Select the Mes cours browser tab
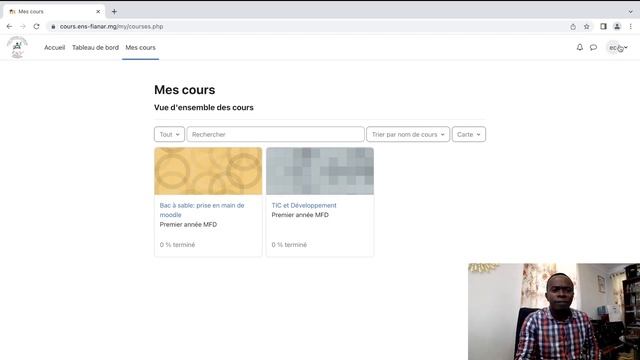Viewport: 640px width, 360px height. click(54, 11)
